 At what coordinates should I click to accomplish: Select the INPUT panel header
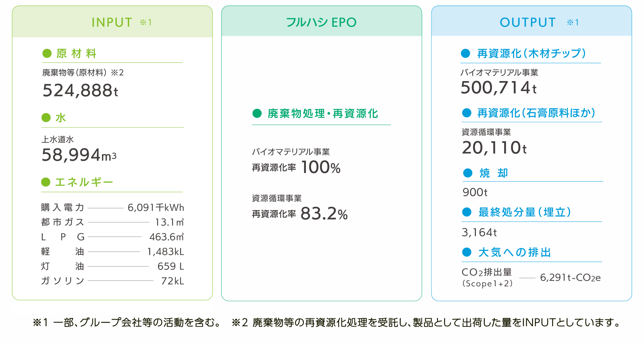(x=112, y=22)
